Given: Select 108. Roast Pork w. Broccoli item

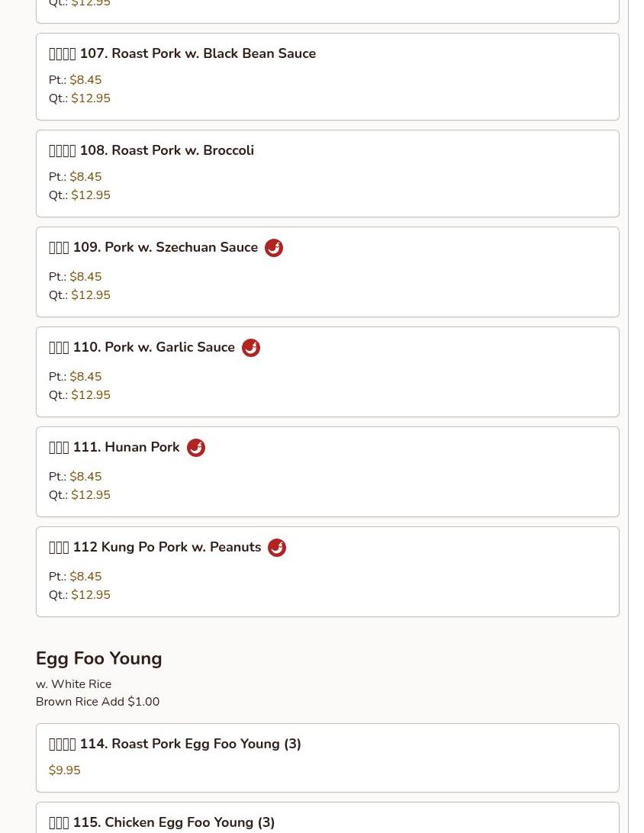Looking at the screenshot, I should (327, 173).
